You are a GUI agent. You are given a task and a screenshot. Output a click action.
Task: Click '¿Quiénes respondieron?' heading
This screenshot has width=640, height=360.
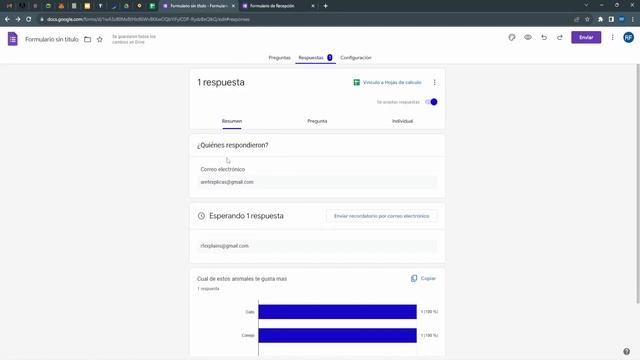[x=233, y=145]
